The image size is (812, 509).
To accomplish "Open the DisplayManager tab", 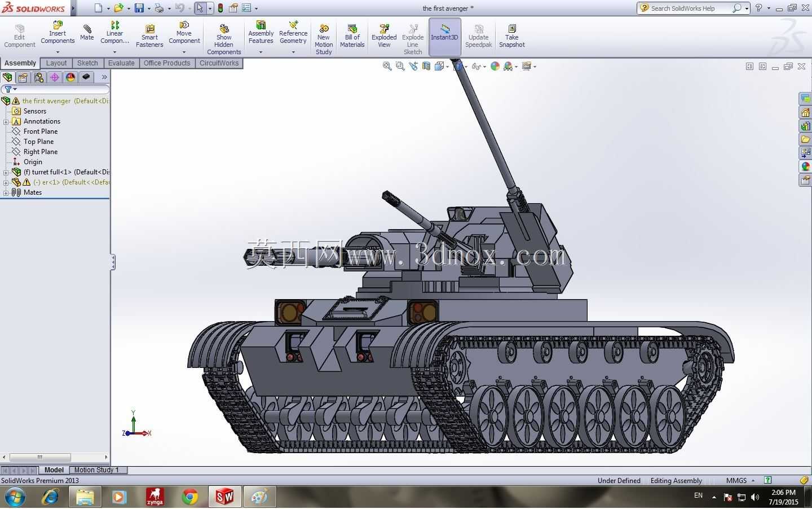I will 70,77.
